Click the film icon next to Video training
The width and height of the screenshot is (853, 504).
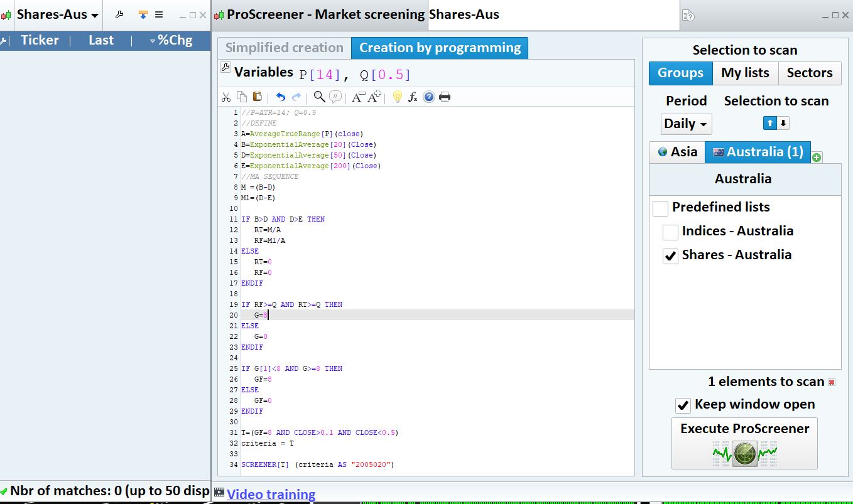[x=219, y=492]
